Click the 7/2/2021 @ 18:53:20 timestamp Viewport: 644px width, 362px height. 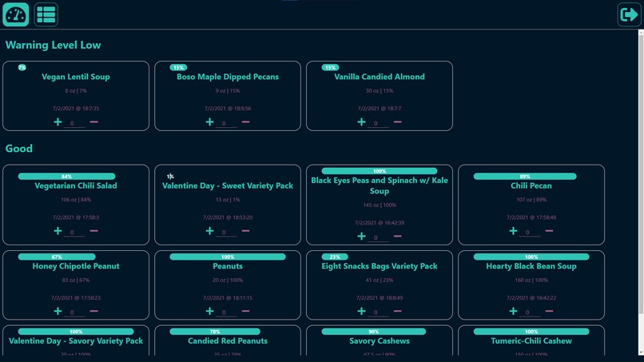[x=228, y=217]
